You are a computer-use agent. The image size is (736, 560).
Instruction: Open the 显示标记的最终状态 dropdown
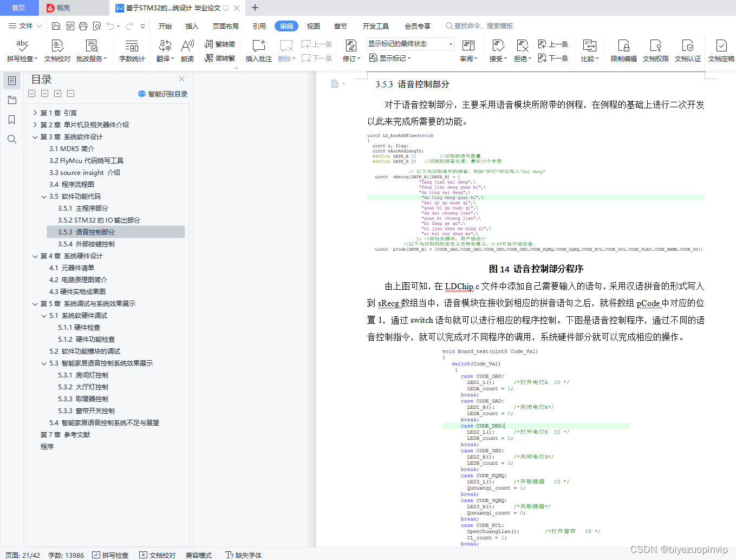coord(411,44)
